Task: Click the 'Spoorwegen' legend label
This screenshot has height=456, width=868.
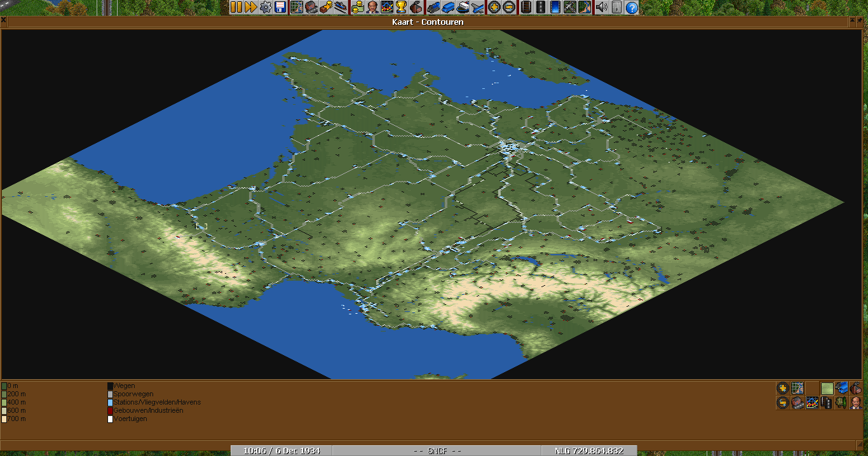Action: tap(133, 394)
